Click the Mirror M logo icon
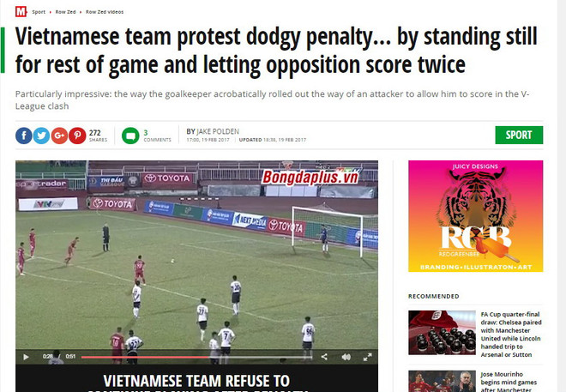This screenshot has height=392, width=566. coord(21,11)
